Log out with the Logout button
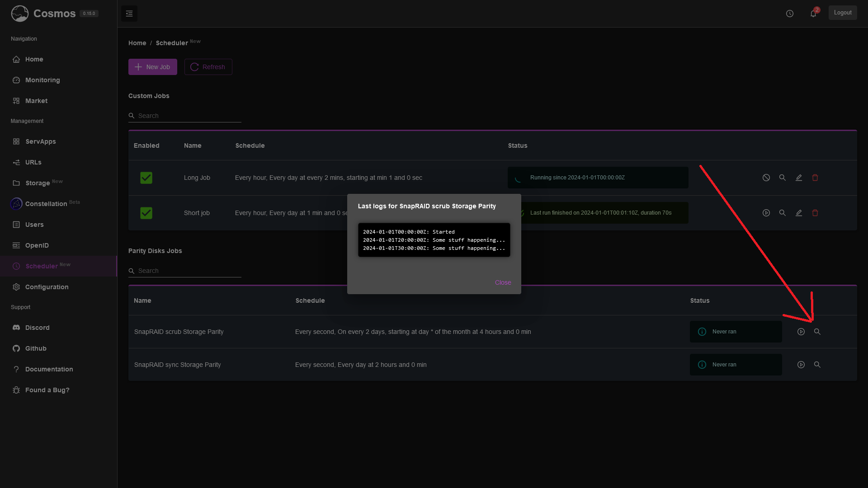This screenshot has width=868, height=488. pyautogui.click(x=843, y=13)
